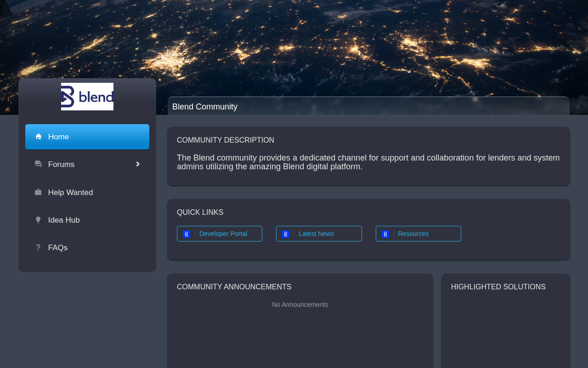The height and width of the screenshot is (368, 588).
Task: Click the chat bubbles icon beside Forums
Action: pyautogui.click(x=38, y=164)
